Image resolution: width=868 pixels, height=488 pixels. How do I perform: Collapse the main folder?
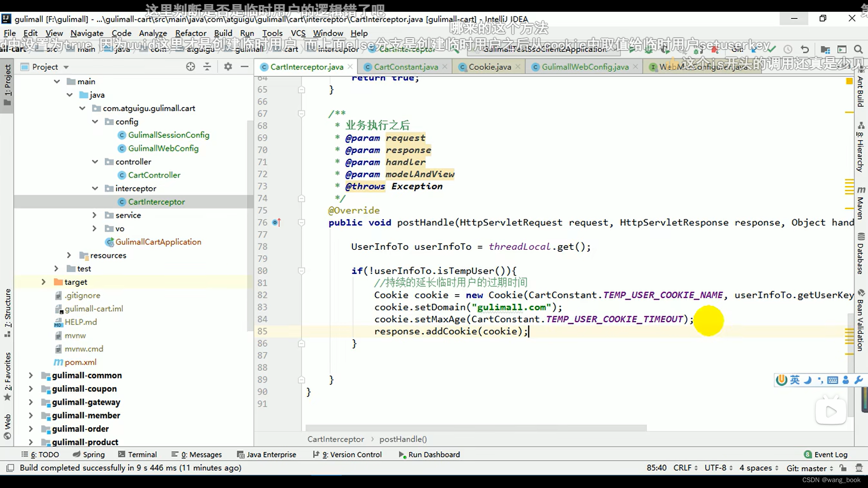[x=57, y=81]
